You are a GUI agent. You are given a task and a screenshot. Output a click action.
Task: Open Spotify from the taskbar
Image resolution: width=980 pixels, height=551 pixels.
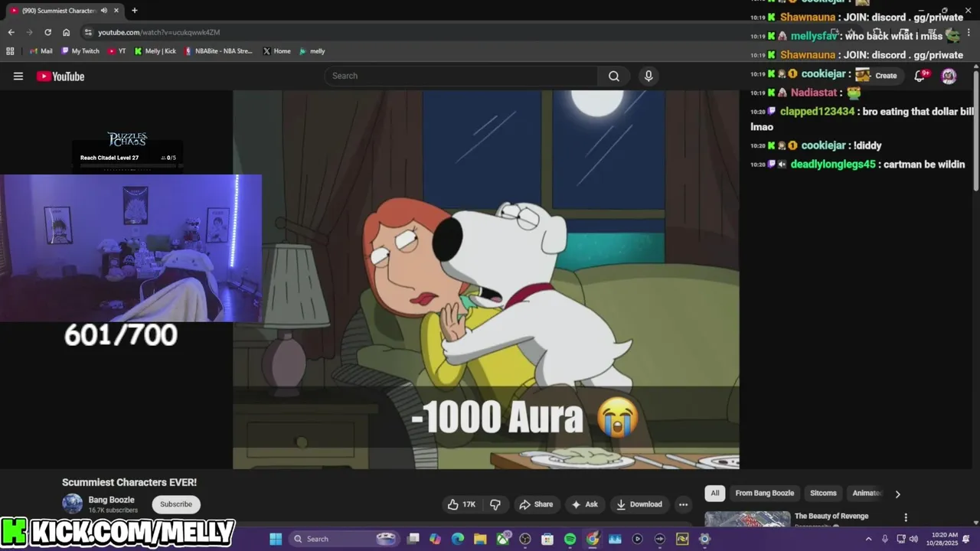pos(570,539)
